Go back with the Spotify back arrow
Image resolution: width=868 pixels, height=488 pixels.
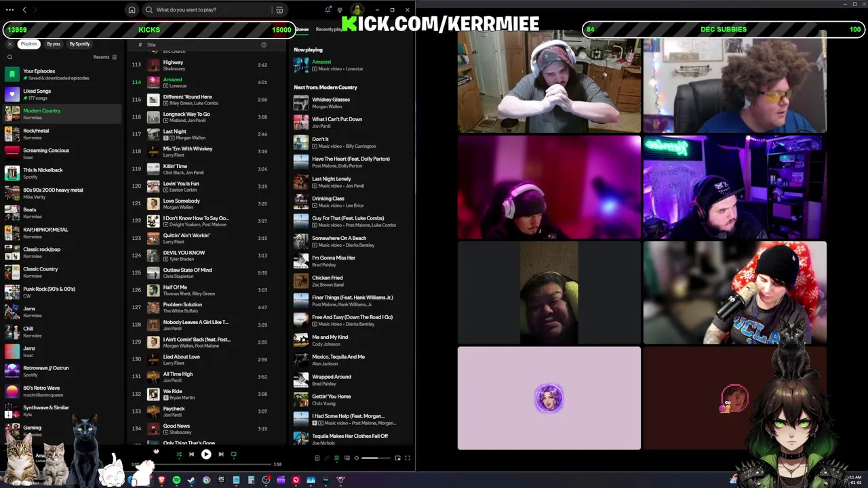24,9
